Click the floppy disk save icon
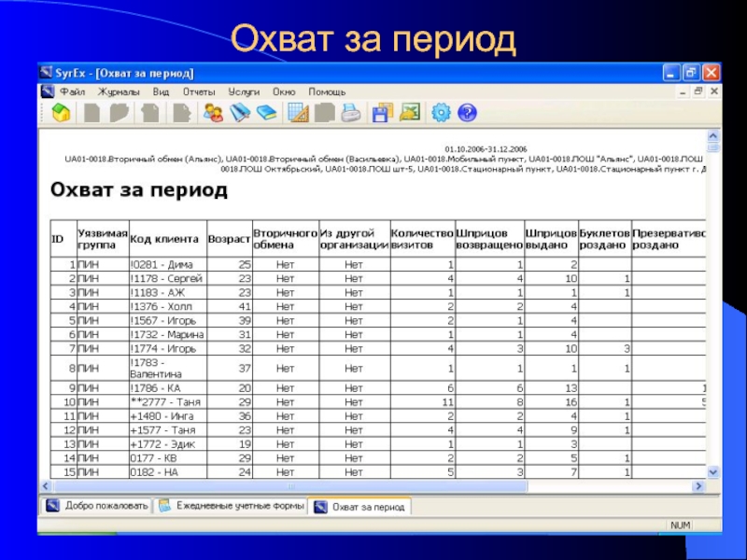The width and height of the screenshot is (747, 560). [x=381, y=113]
